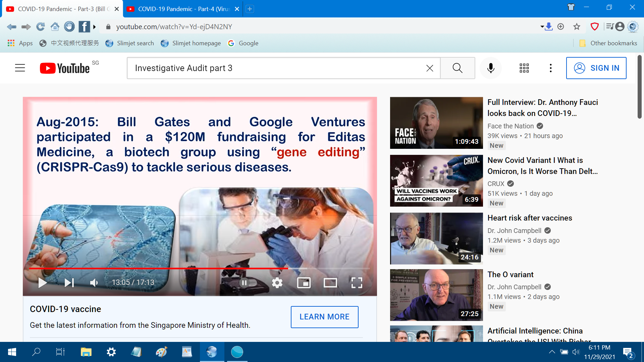This screenshot has width=644, height=362.
Task: Open video settings gear
Action: 277,283
